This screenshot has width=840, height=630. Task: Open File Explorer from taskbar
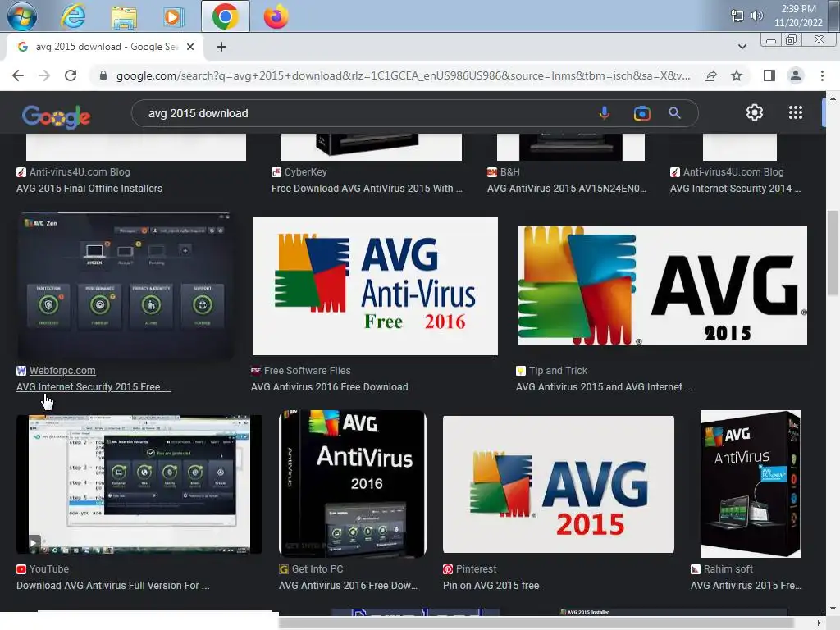tap(124, 16)
